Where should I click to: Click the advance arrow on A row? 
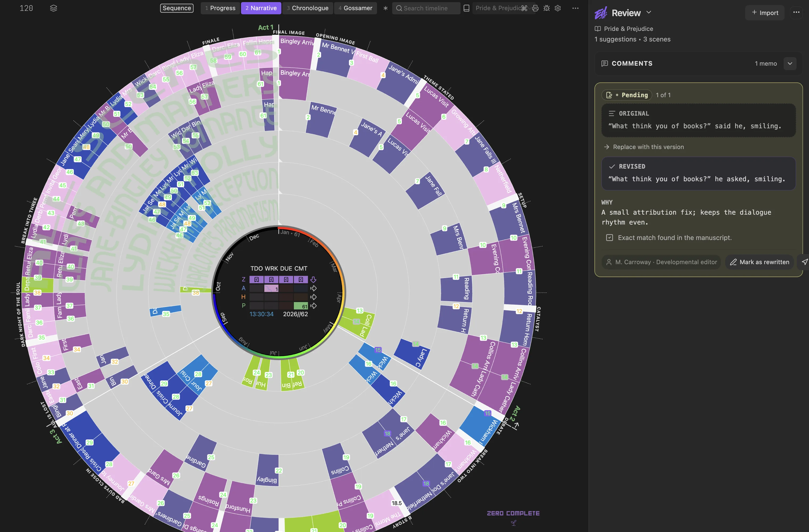click(313, 288)
